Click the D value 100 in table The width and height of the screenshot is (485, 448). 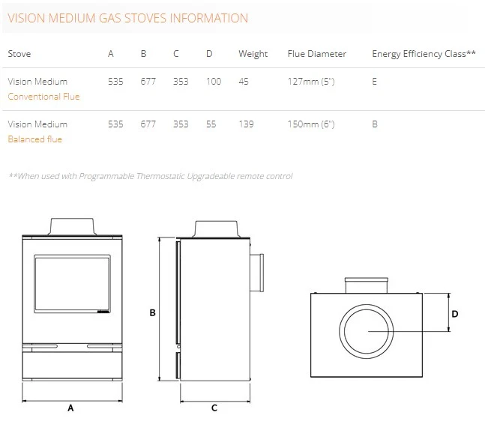(214, 82)
